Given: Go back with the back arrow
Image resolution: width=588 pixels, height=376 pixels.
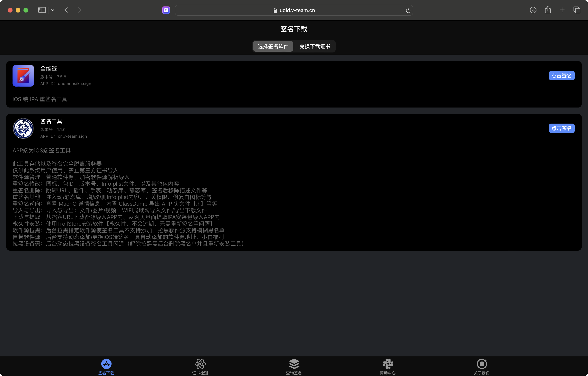Looking at the screenshot, I should [66, 10].
